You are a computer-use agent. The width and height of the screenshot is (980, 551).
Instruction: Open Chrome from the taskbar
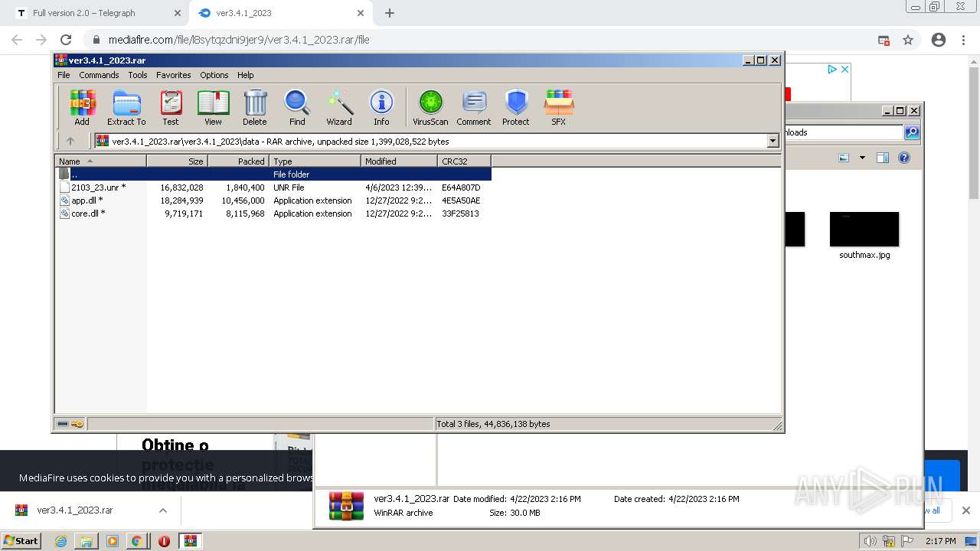(x=137, y=541)
